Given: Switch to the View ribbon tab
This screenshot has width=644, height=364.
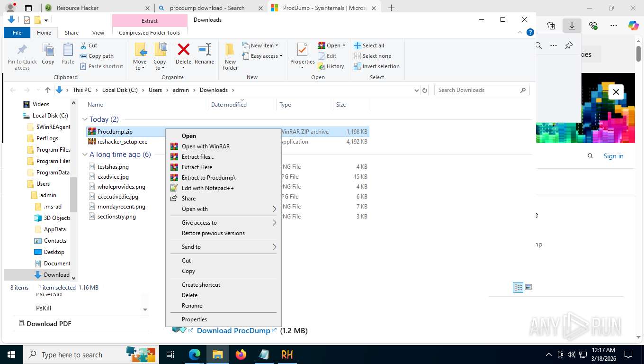Looking at the screenshot, I should point(98,33).
